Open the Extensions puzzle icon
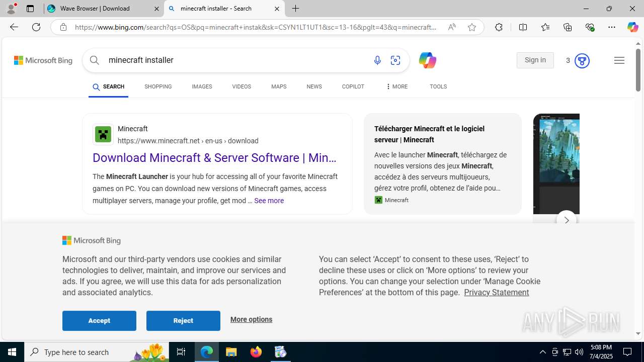 499,27
